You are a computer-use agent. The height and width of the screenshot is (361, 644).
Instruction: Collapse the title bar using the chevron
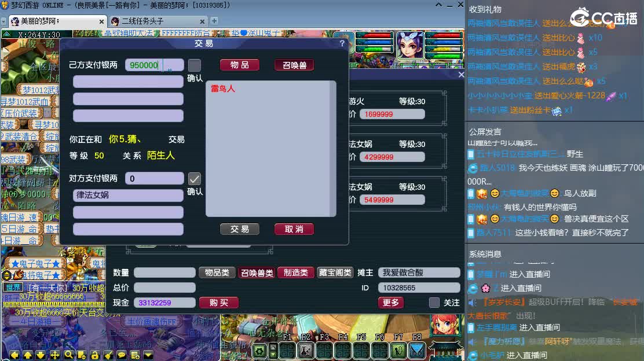(x=438, y=5)
